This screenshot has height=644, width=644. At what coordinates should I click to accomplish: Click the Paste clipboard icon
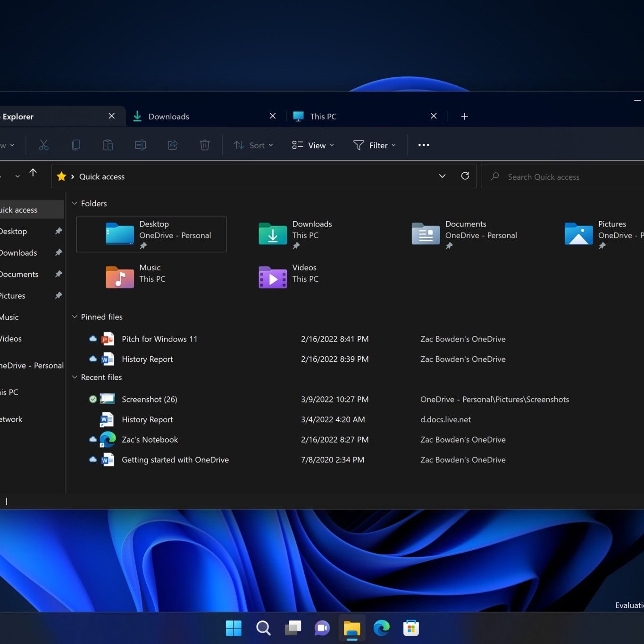click(x=108, y=145)
